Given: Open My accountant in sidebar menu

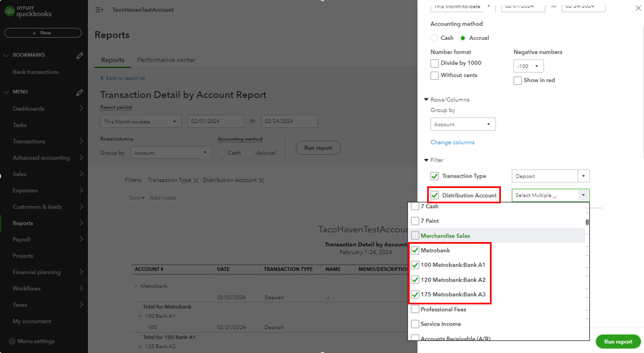Looking at the screenshot, I should 32,321.
